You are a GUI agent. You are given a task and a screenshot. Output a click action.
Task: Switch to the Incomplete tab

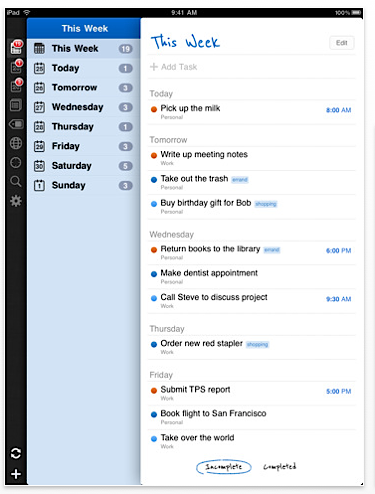pyautogui.click(x=224, y=467)
